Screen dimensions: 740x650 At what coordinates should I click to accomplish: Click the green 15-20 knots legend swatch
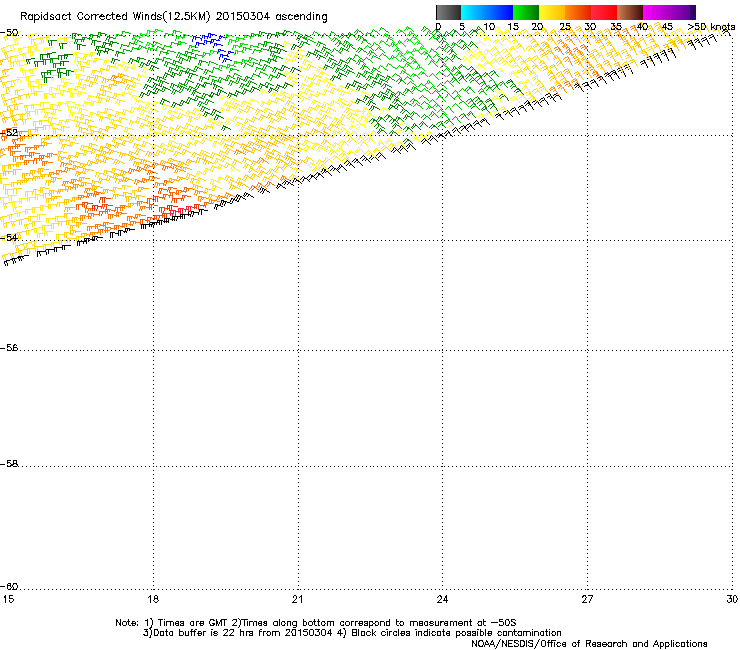pyautogui.click(x=526, y=12)
